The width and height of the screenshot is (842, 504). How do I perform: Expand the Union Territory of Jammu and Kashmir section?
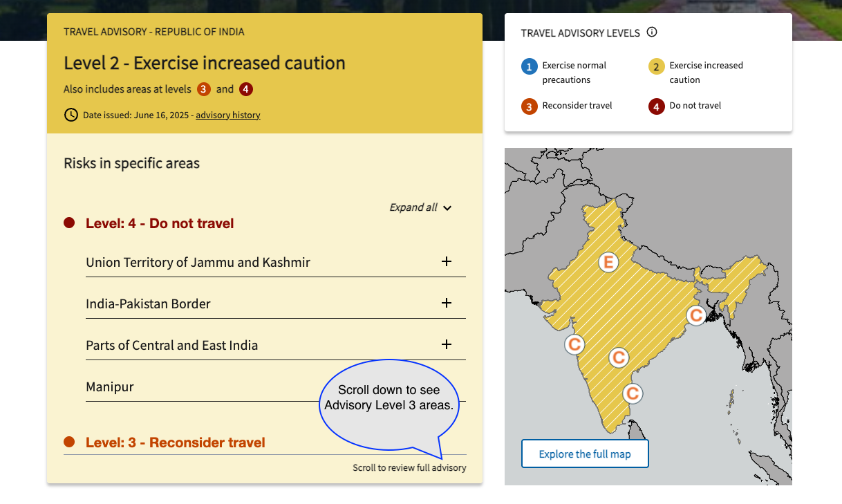(447, 261)
